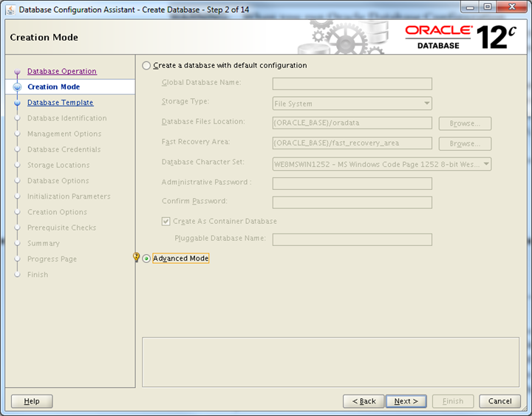
Task: Click the Database Files Location field
Action: pyautogui.click(x=352, y=123)
